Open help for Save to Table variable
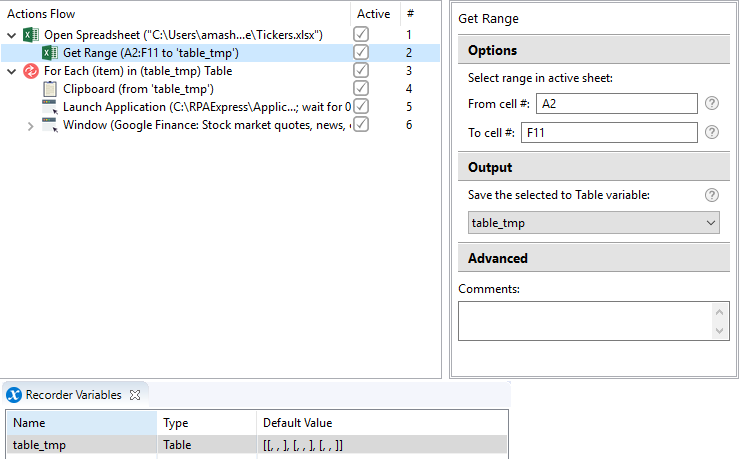Screen dimensions: 739x459 pyautogui.click(x=712, y=195)
